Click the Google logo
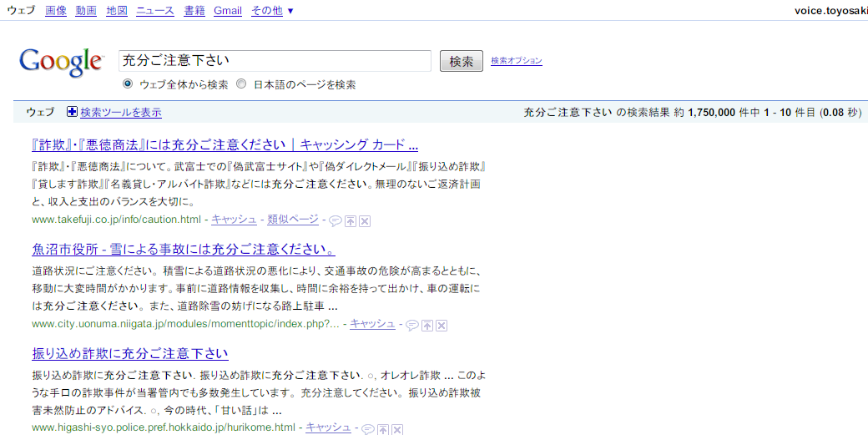This screenshot has height=435, width=868. pos(61,62)
